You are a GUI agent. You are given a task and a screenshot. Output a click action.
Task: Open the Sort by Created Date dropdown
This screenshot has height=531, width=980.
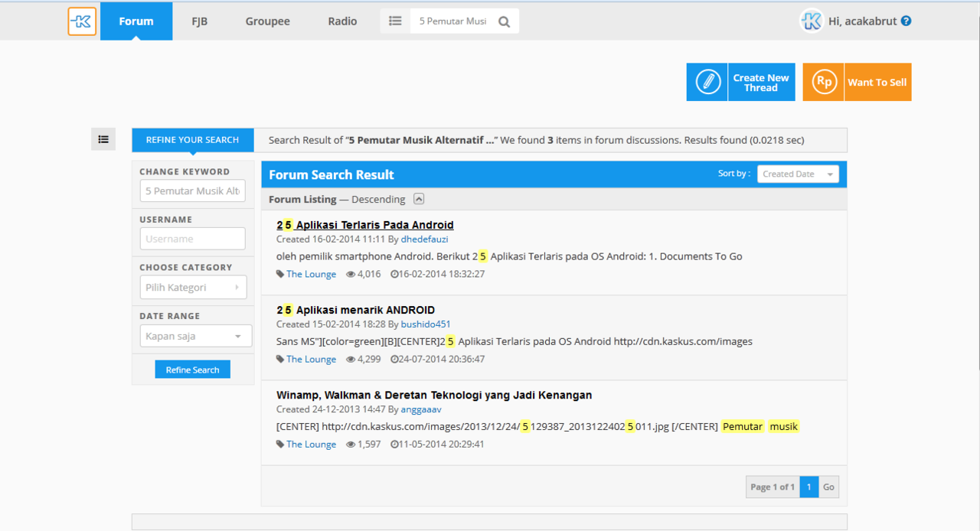coord(798,174)
